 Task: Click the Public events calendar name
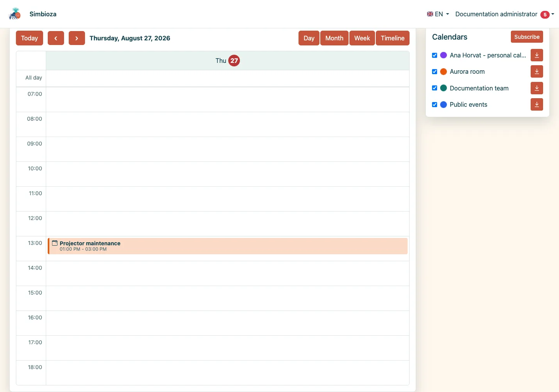point(468,104)
